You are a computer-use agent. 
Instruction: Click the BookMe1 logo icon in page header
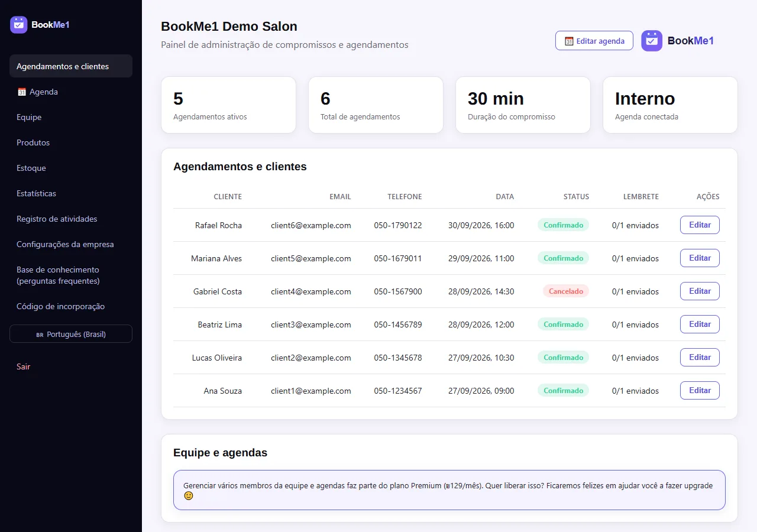(652, 41)
